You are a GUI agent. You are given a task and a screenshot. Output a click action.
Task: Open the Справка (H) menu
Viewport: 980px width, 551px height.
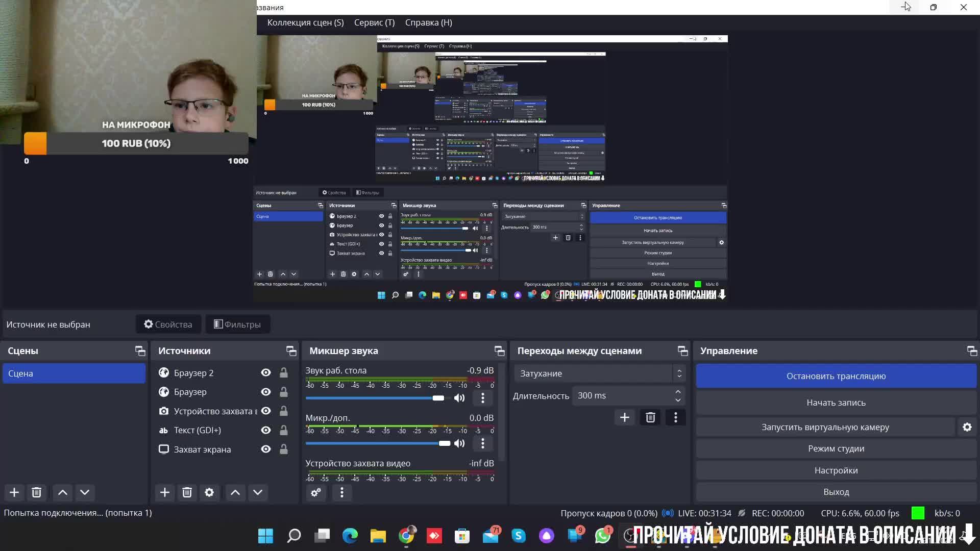tap(428, 22)
